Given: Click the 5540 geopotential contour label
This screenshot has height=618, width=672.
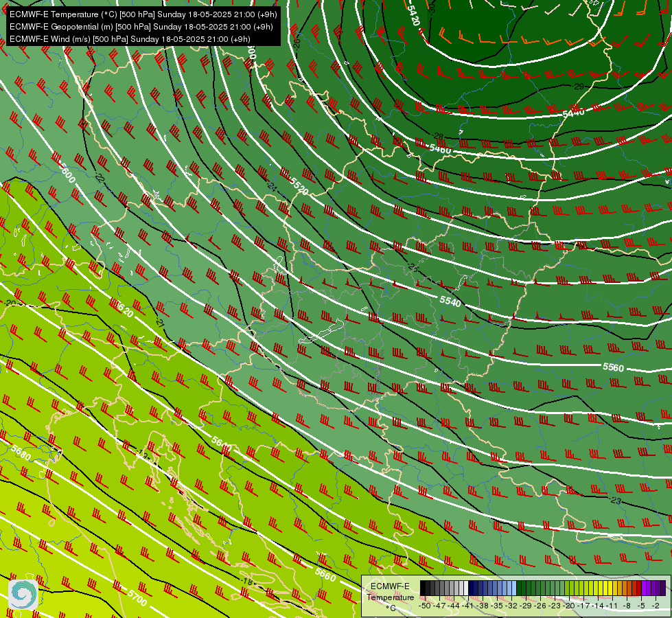Looking at the screenshot, I should pyautogui.click(x=450, y=301).
